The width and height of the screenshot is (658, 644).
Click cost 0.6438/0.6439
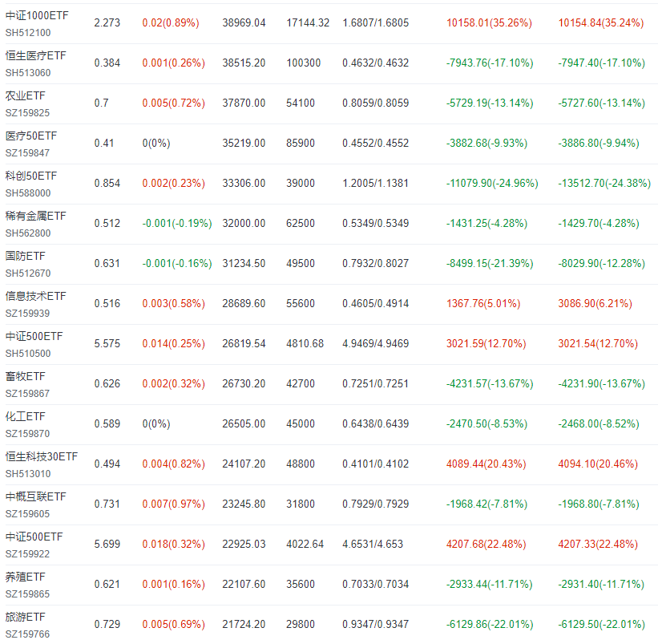(376, 423)
